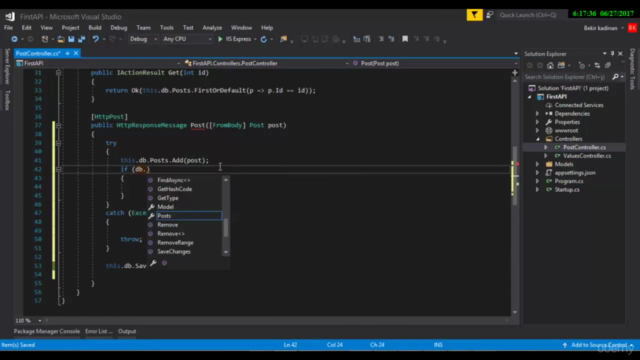Click the browser Refresh icon in toolbar

[x=264, y=39]
